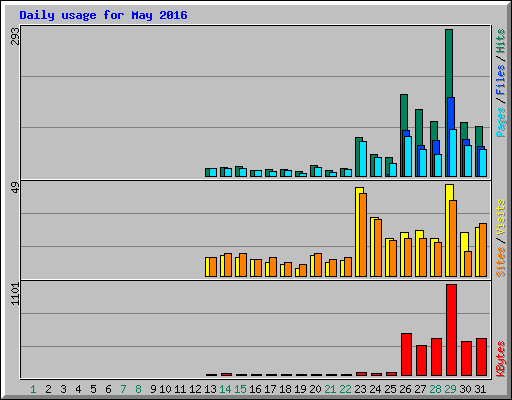
Task: Select the orange Sites bar for day 24
Action: click(378, 248)
